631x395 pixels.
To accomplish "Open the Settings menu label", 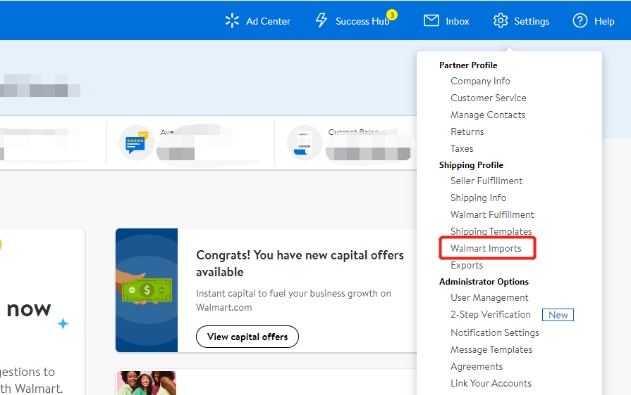I will click(x=531, y=21).
